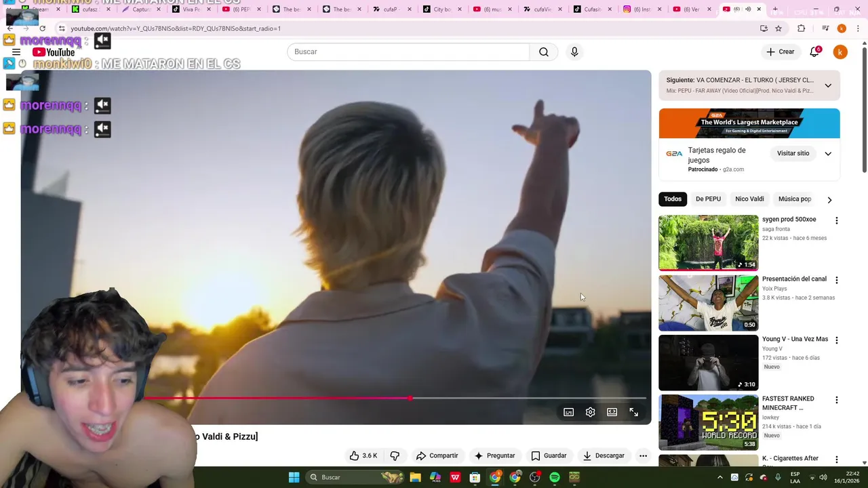Screen dimensions: 868x488
Task: Select the Todos filter chip
Action: pyautogui.click(x=673, y=199)
